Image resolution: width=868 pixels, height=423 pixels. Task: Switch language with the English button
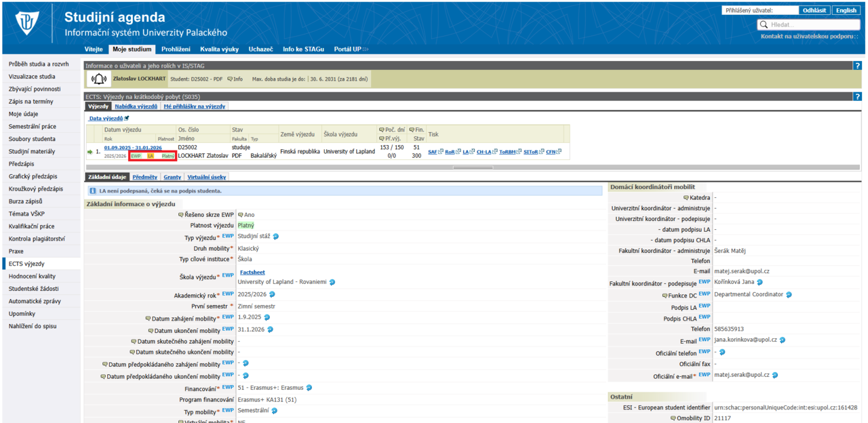[846, 11]
